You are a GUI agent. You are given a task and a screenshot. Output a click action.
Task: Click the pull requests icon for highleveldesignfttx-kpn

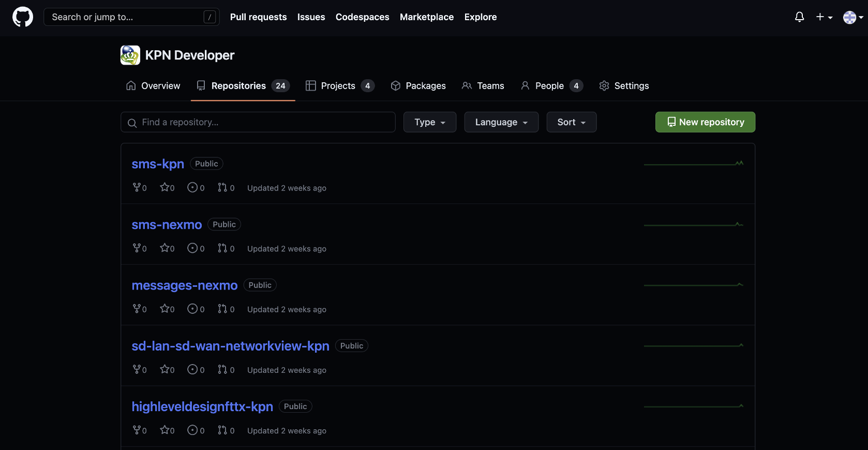(222, 430)
